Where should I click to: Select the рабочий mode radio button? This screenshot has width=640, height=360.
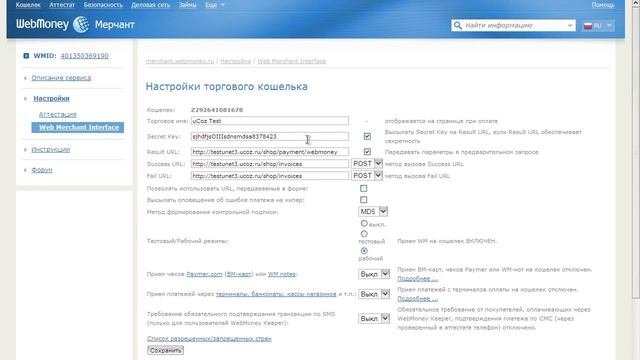364,251
